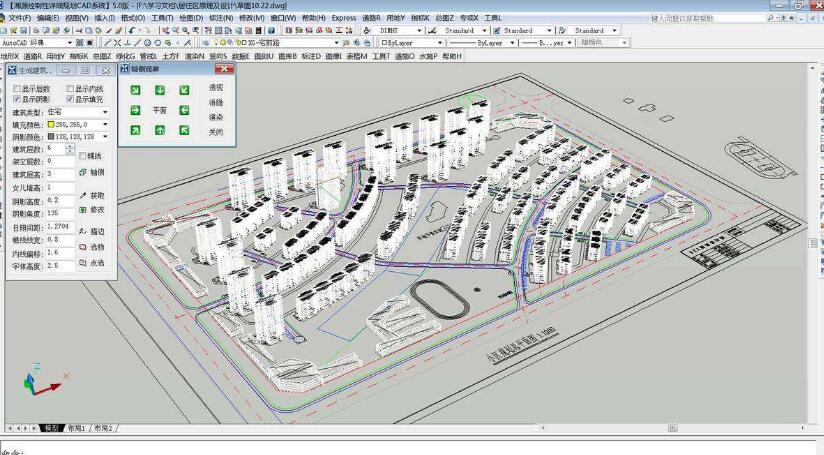The width and height of the screenshot is (824, 455).
Task: Click the 修改 modify button
Action: (x=92, y=210)
